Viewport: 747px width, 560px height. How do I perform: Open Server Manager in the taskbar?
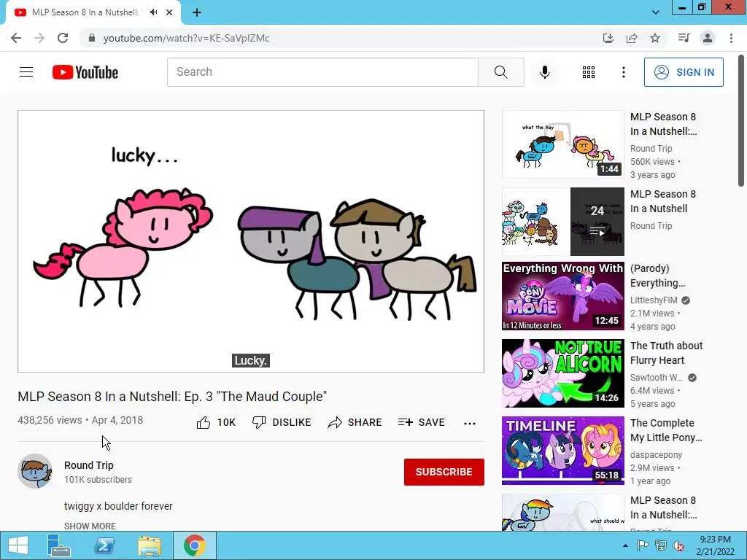coord(59,545)
